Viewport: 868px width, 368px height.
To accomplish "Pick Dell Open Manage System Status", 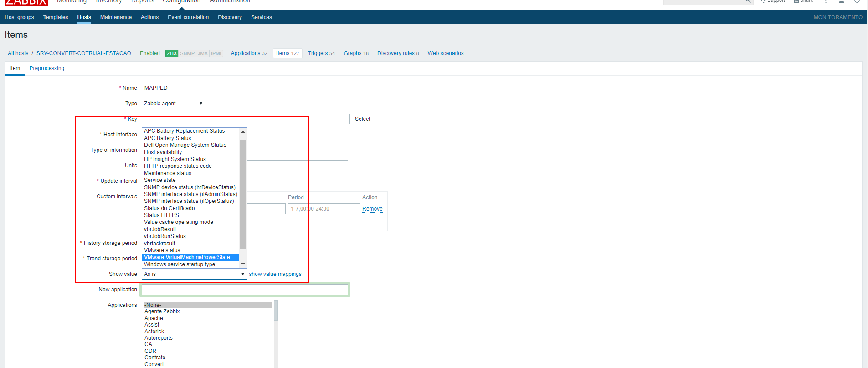I will coord(191,145).
